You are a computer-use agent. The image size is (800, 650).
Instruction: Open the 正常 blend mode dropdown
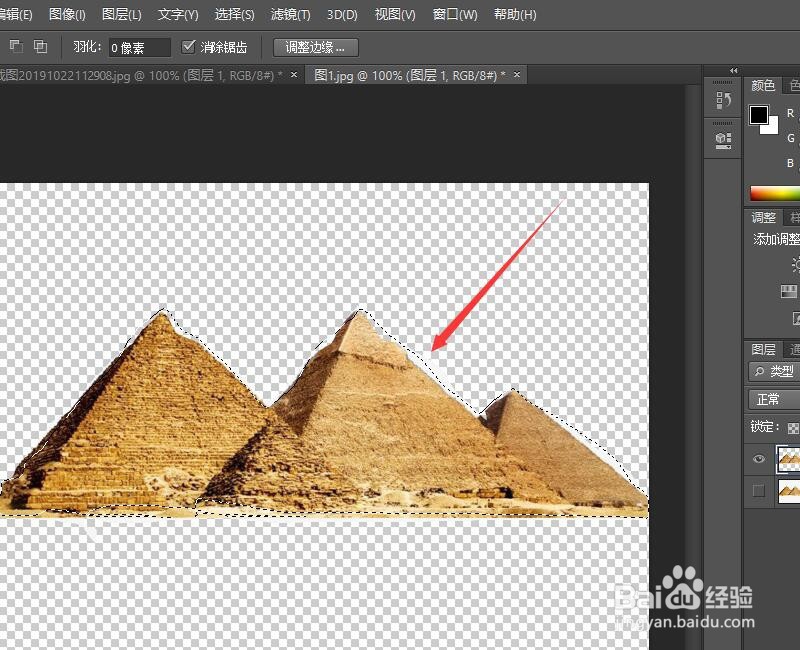[x=774, y=399]
